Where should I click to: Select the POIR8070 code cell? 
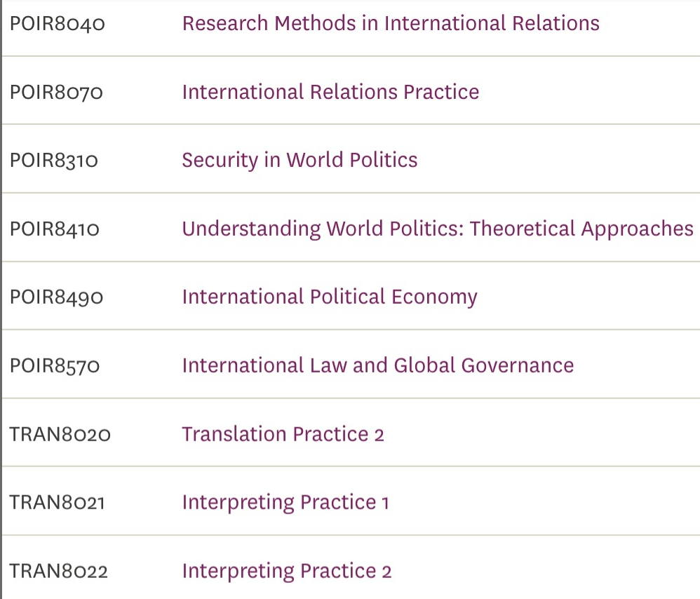pos(57,93)
